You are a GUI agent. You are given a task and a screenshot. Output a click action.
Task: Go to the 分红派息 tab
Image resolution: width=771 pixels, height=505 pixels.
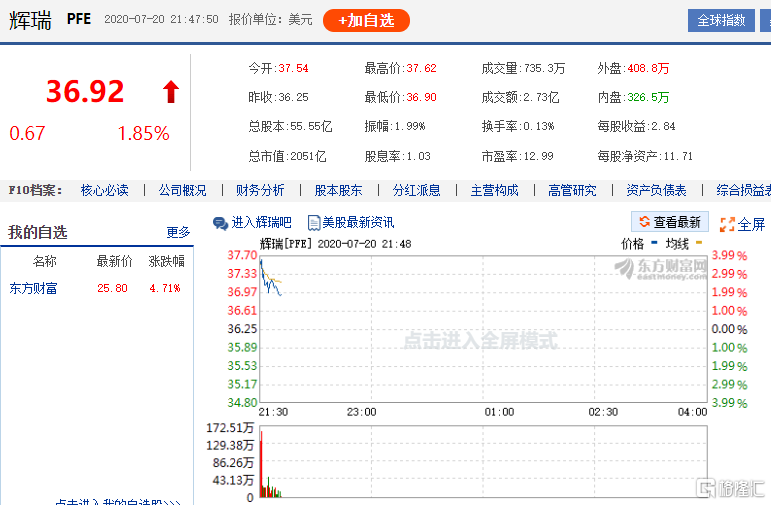[416, 190]
